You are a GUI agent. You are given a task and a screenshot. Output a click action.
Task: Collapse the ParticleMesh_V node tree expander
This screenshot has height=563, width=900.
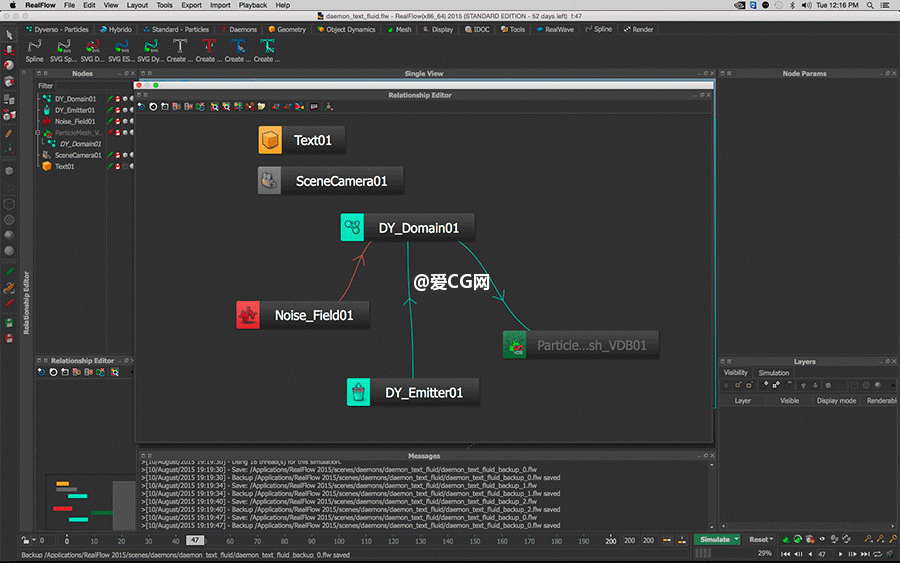pos(38,133)
